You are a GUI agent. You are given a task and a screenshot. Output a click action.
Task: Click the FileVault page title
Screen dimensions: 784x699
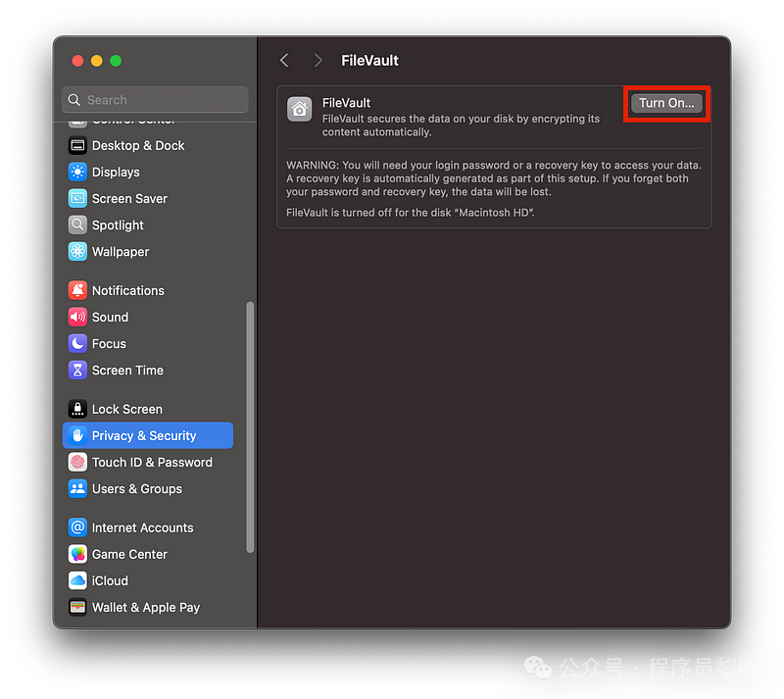pos(369,61)
